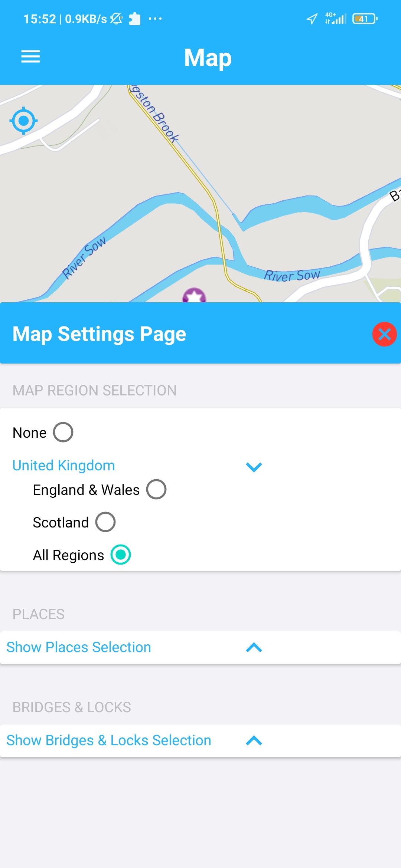Tap the location arrow status icon
This screenshot has height=868, width=401.
312,19
